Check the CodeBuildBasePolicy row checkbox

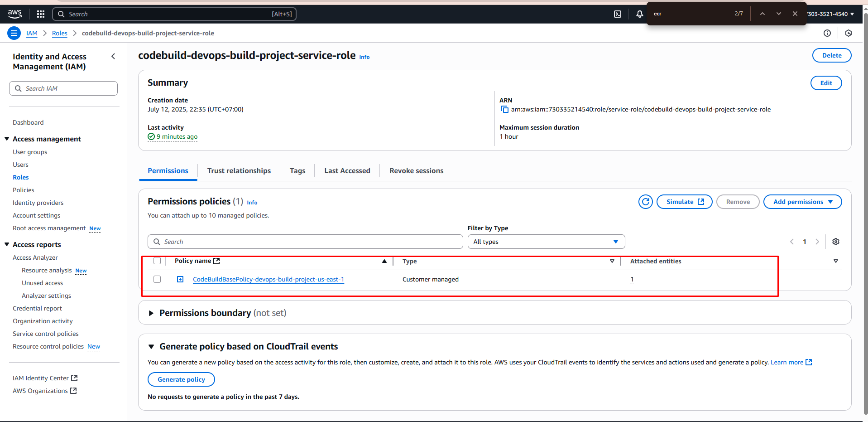tap(157, 279)
